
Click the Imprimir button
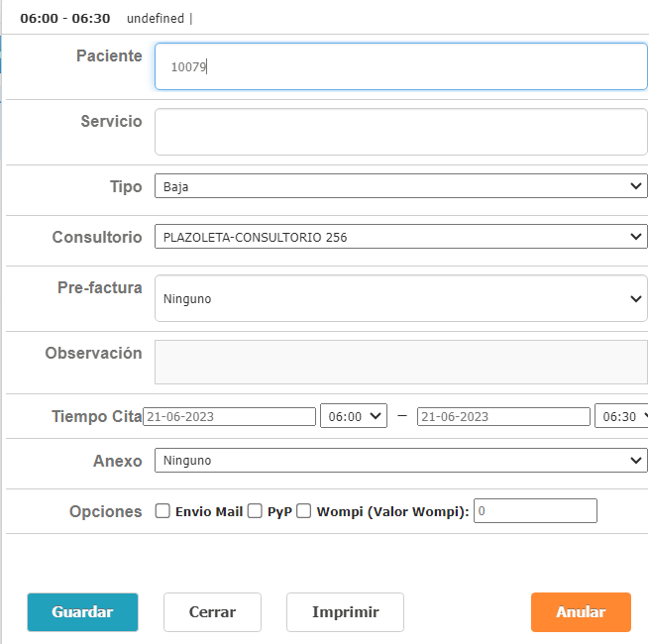[345, 612]
